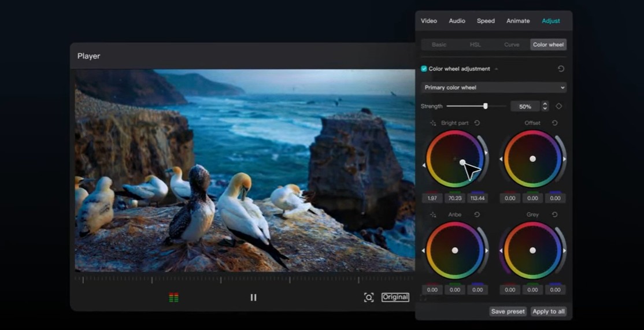
Task: Add a keyframe with the Strength diamond icon
Action: coord(559,106)
